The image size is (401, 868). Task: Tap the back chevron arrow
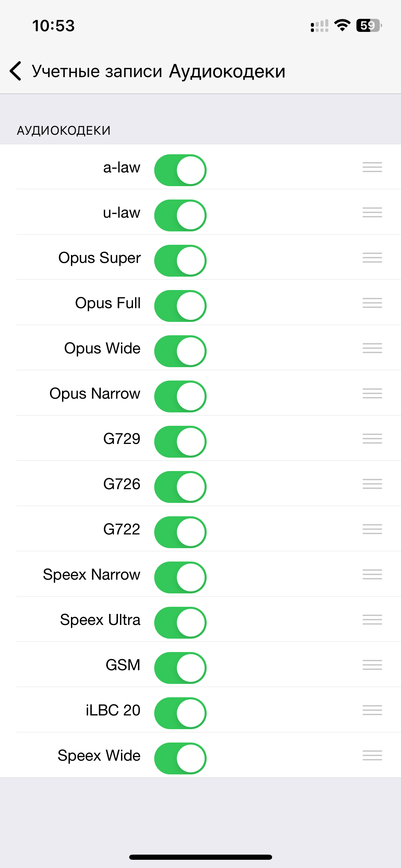[16, 71]
